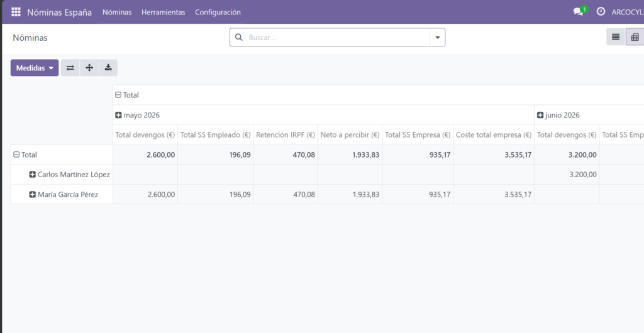Sort by mayo Total devengos (€) header
Image resolution: width=644 pixels, height=333 pixels.
[145, 134]
